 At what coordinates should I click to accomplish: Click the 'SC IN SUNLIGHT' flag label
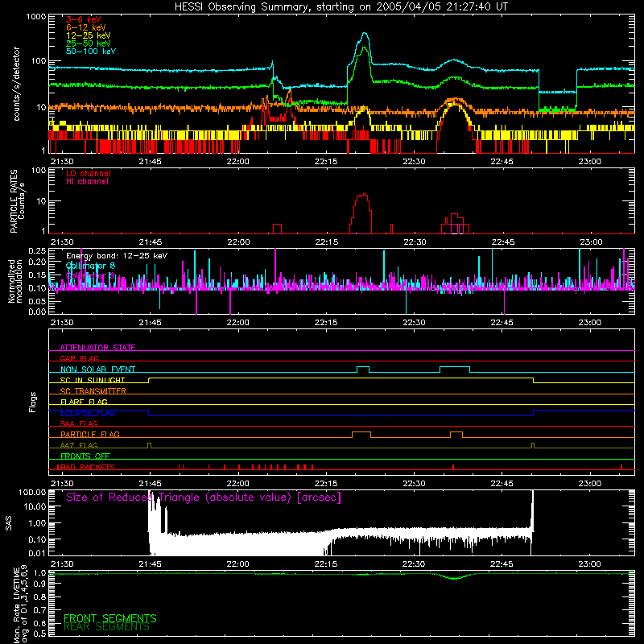(93, 380)
